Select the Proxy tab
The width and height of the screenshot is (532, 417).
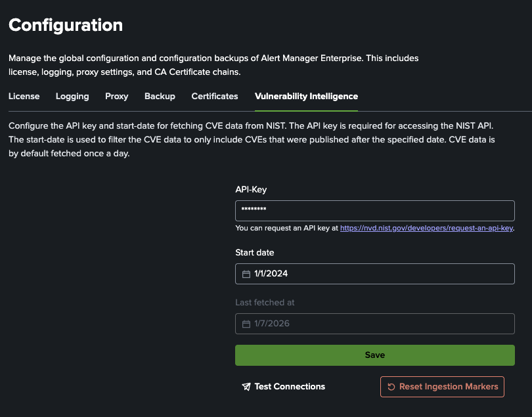(x=116, y=97)
